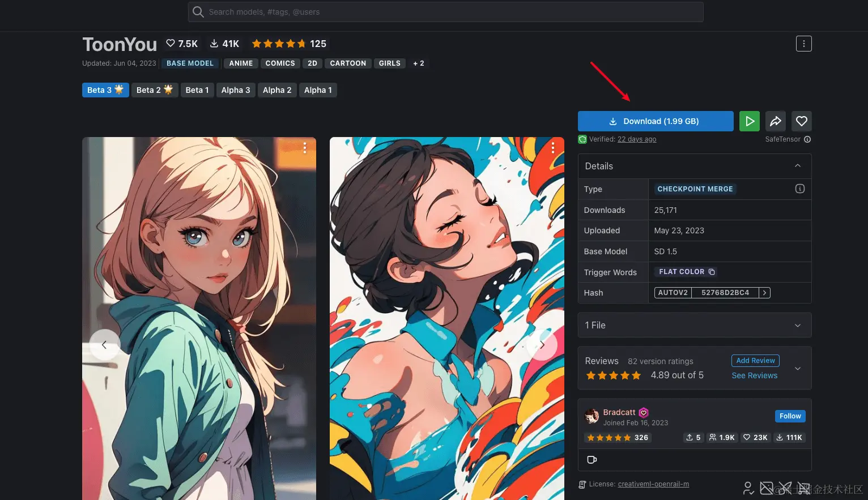Viewport: 868px width, 500px height.
Task: Click Bradcatt's avatar picture
Action: [x=592, y=416]
